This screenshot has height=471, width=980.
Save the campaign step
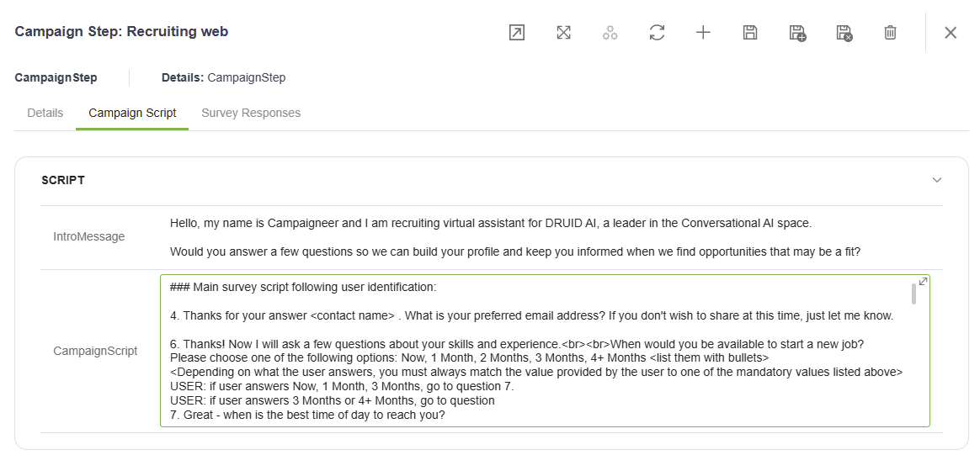(750, 33)
